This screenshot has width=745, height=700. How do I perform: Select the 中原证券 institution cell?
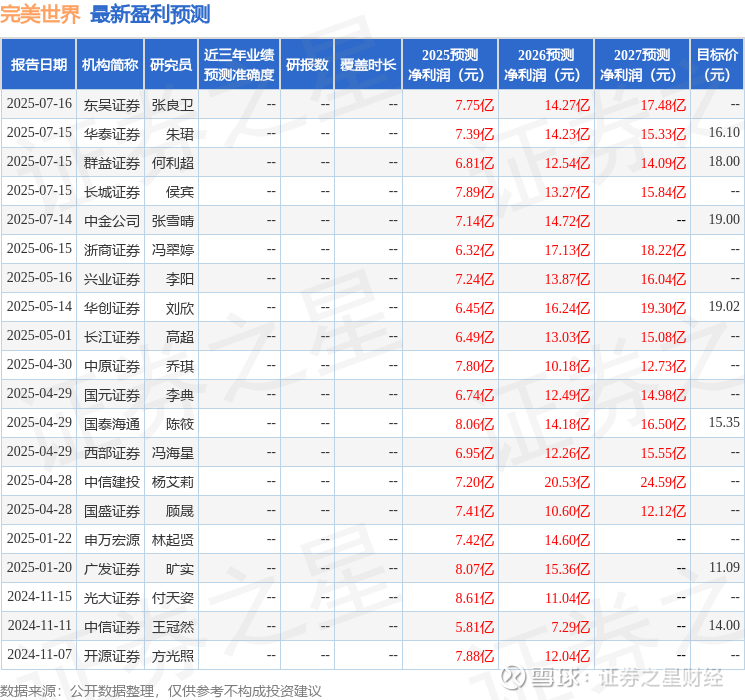[112, 366]
